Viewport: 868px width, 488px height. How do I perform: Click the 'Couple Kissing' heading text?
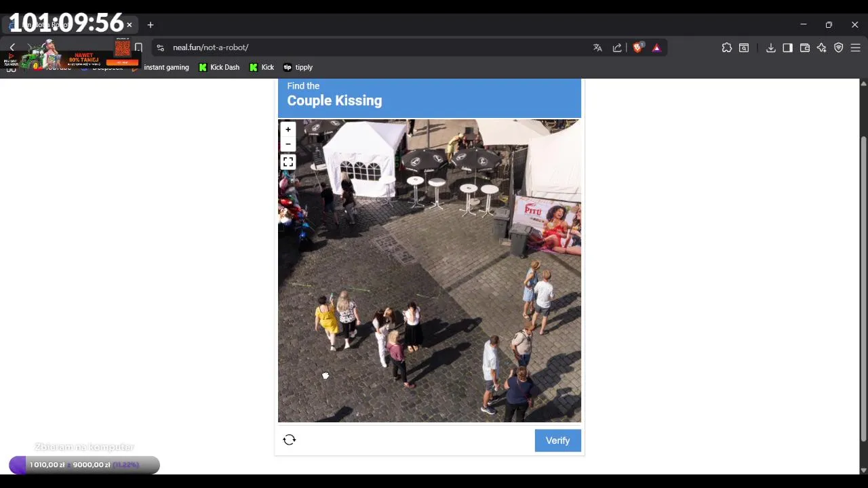334,100
